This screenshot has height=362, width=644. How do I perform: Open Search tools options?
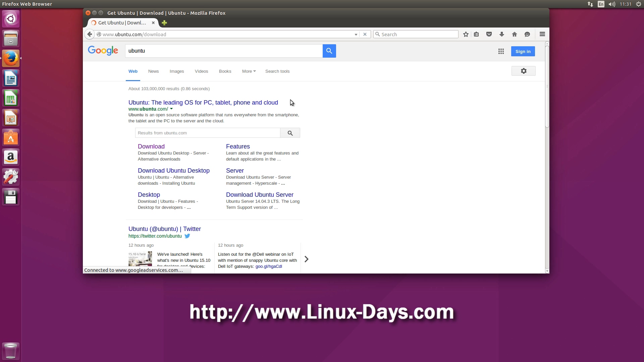coord(277,71)
